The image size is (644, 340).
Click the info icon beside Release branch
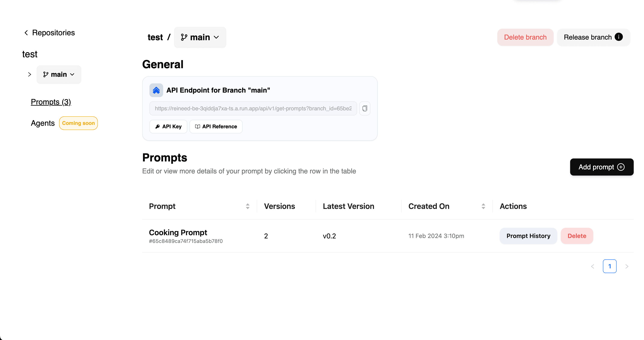point(619,37)
